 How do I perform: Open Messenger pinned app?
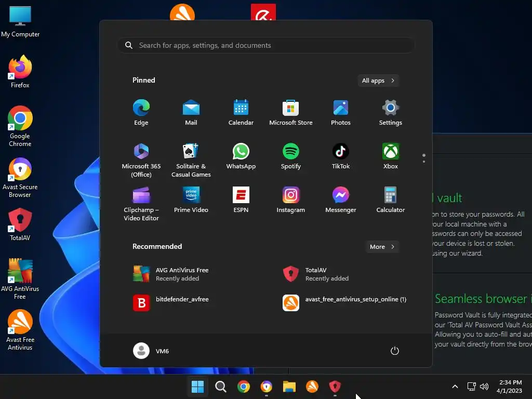[341, 200]
